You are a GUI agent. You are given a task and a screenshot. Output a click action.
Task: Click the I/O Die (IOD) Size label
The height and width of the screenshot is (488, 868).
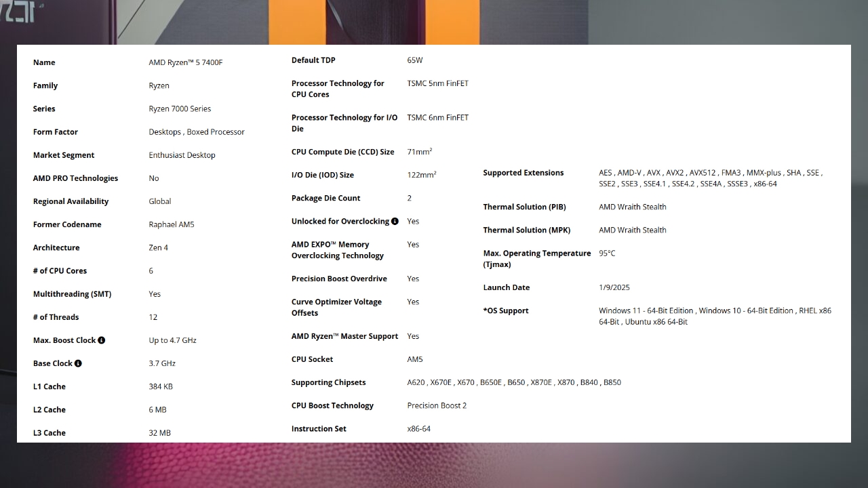tap(323, 175)
